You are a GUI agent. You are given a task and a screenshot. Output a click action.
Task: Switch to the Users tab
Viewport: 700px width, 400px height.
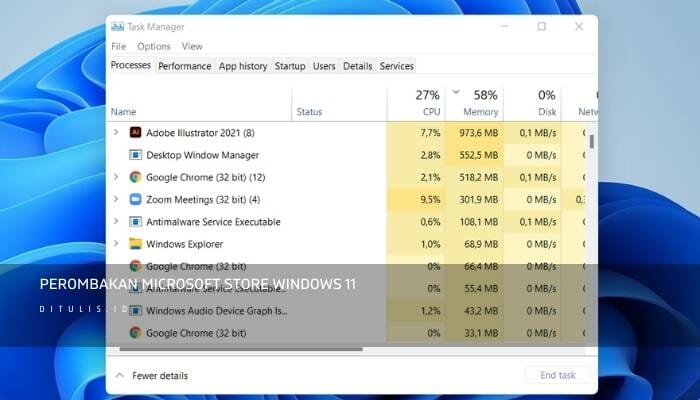point(324,66)
